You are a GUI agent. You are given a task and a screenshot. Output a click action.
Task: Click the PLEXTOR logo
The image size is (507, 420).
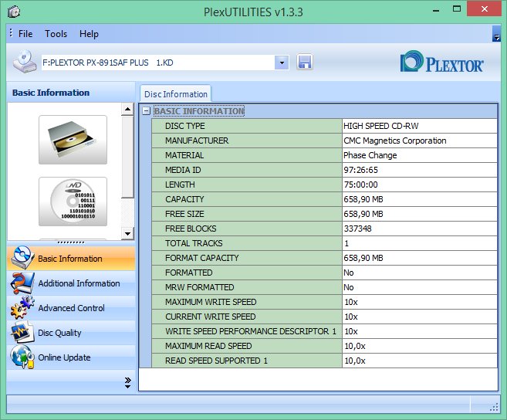[441, 62]
